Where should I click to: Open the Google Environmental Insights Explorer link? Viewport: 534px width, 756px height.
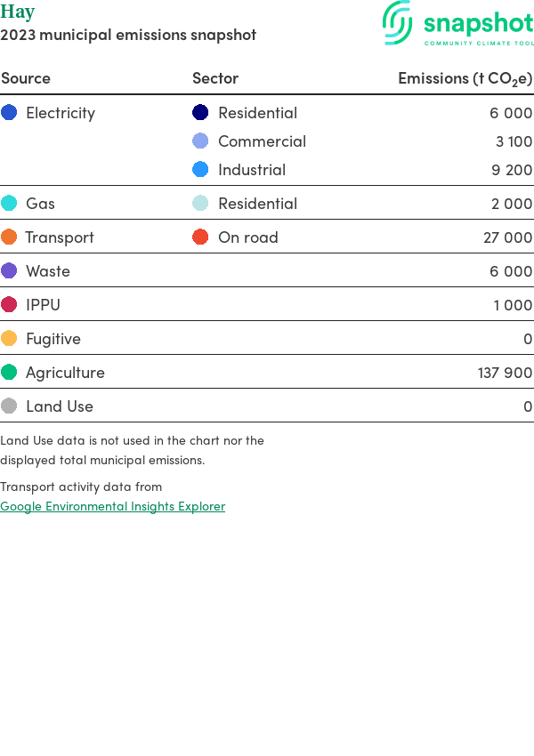[112, 506]
